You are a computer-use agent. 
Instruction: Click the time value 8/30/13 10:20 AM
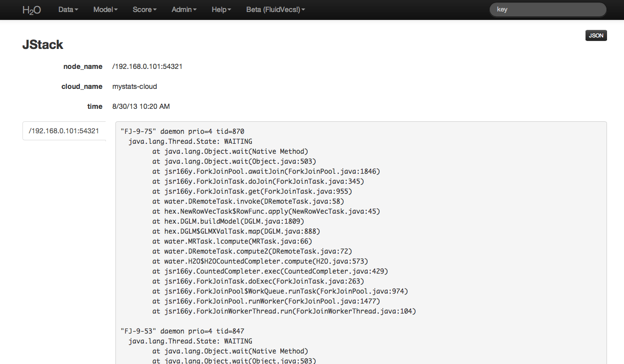(141, 106)
